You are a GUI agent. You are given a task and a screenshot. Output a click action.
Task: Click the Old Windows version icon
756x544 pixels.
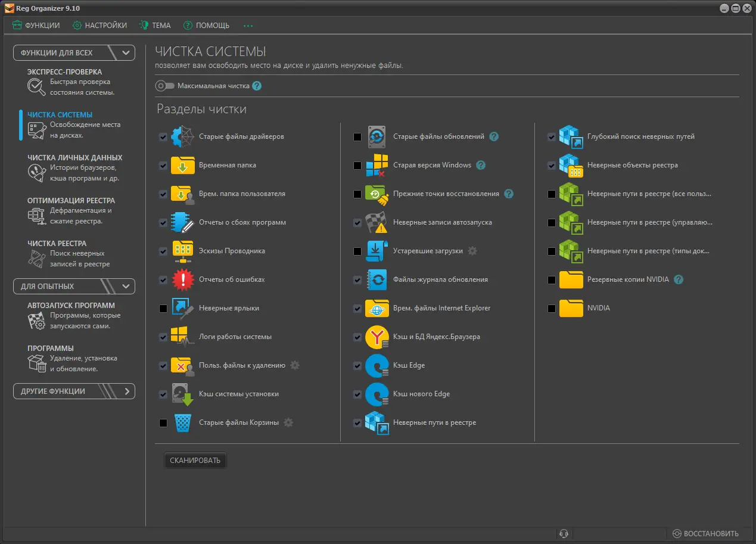[x=377, y=166]
